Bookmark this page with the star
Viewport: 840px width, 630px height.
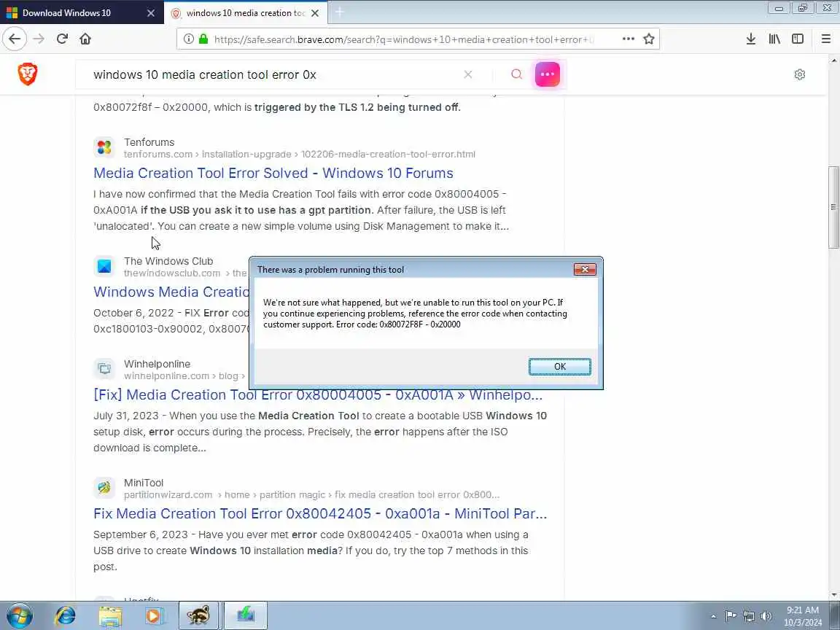coord(649,39)
